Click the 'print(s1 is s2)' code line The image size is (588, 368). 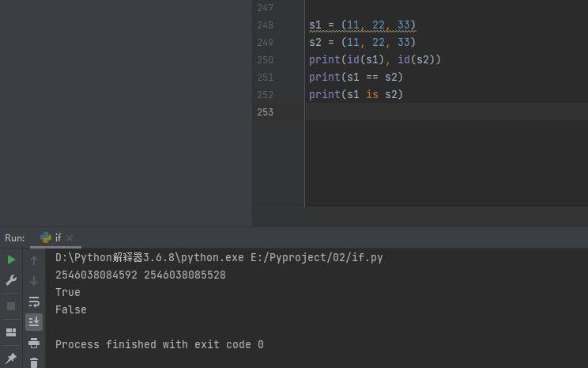tap(356, 95)
